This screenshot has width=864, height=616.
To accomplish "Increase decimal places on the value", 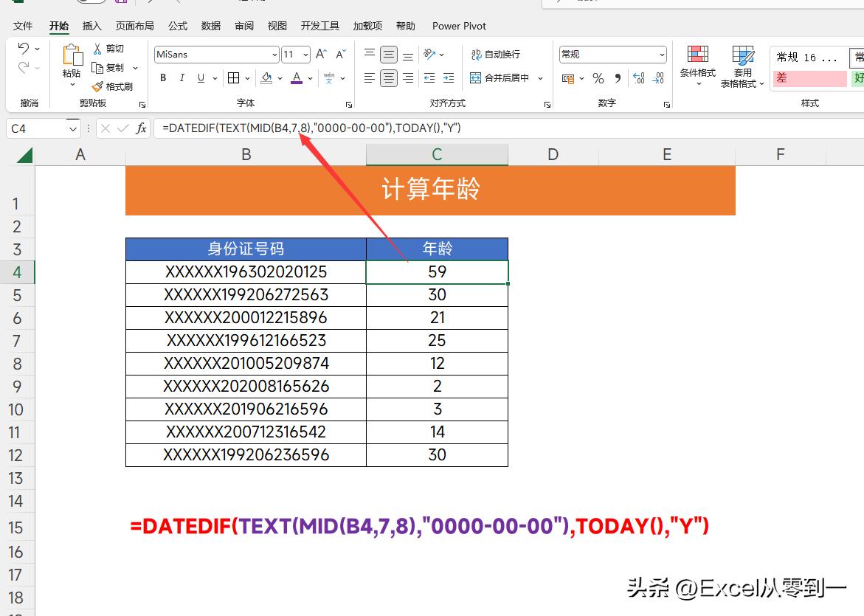I will (638, 78).
